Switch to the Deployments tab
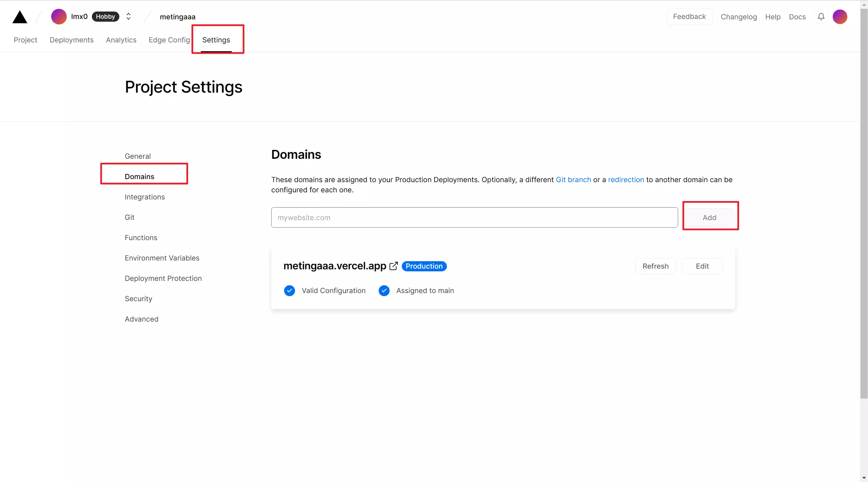 (x=71, y=40)
